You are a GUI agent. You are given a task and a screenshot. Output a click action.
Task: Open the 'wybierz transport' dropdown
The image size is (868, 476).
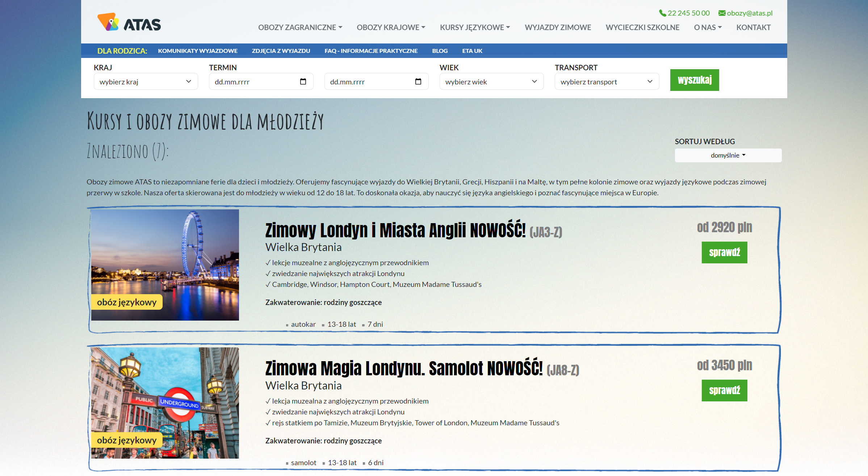click(x=607, y=82)
